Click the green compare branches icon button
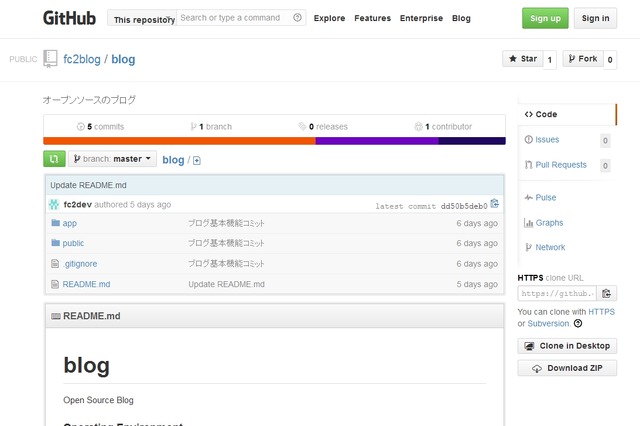 54,159
